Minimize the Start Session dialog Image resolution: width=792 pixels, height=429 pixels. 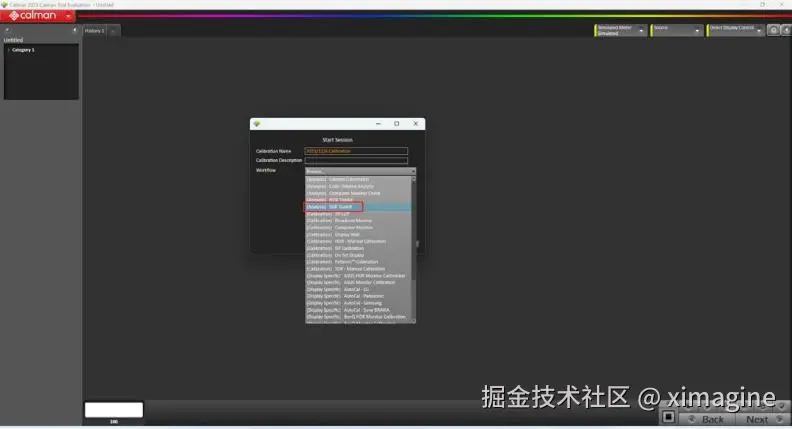tap(378, 124)
